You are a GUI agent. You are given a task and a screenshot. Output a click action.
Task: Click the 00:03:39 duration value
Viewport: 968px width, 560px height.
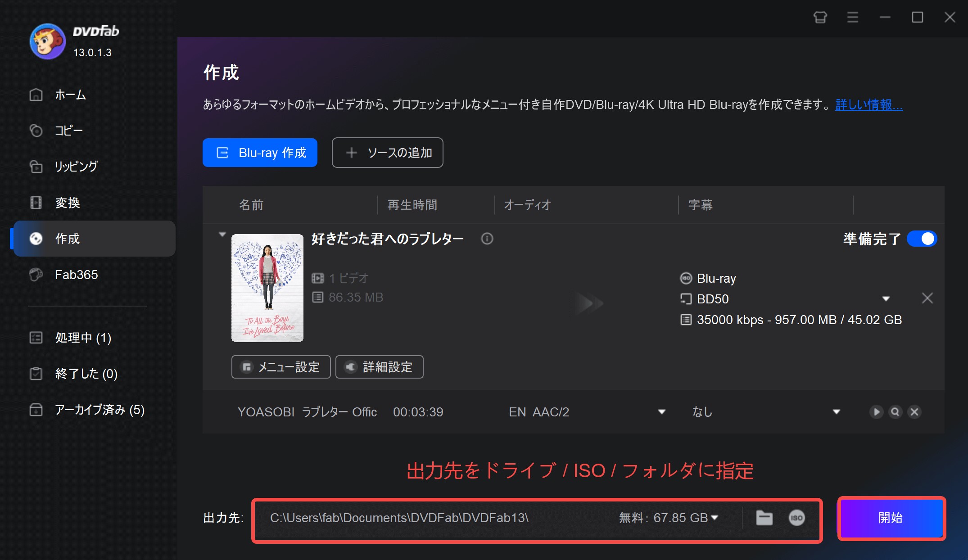[x=418, y=412]
